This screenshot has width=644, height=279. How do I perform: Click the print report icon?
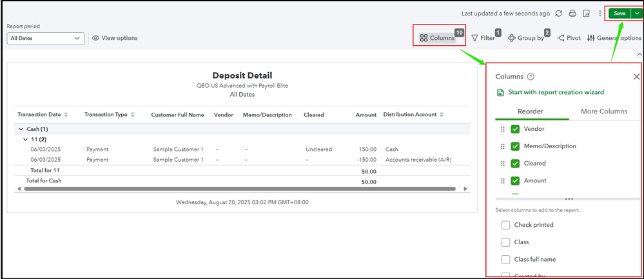click(572, 14)
